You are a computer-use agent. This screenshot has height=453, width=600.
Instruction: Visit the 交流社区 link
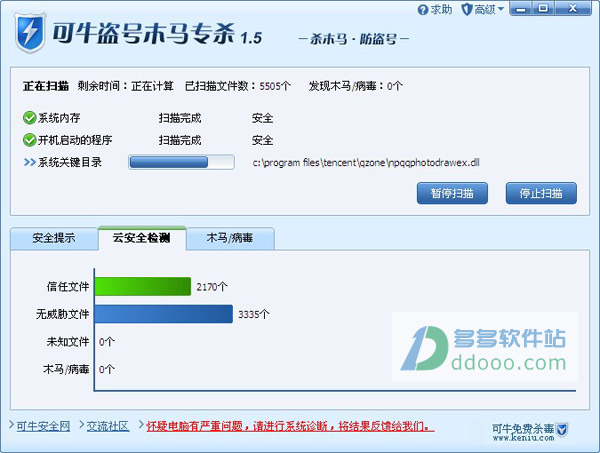pyautogui.click(x=108, y=426)
